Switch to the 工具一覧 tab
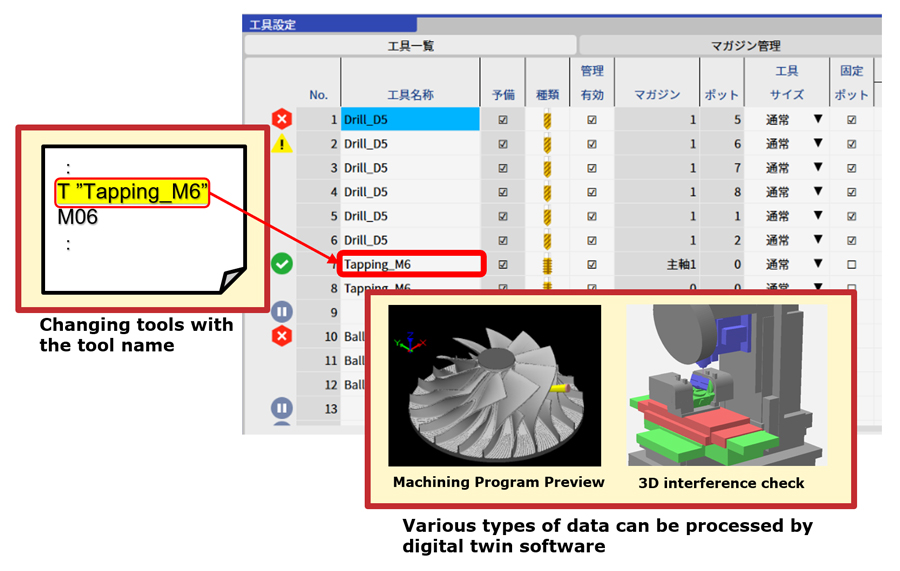Viewport: 900px width, 571px height. point(410,46)
